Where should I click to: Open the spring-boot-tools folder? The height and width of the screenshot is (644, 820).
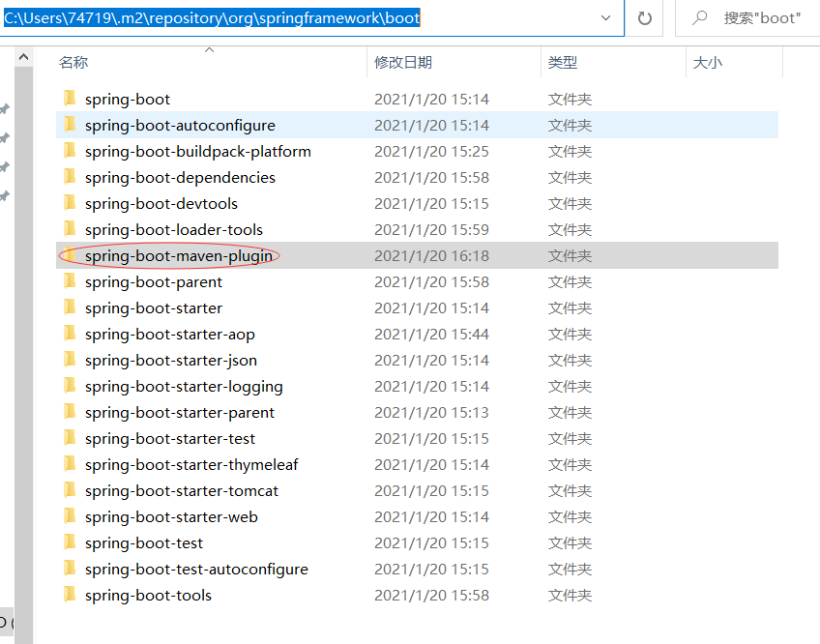pyautogui.click(x=148, y=595)
